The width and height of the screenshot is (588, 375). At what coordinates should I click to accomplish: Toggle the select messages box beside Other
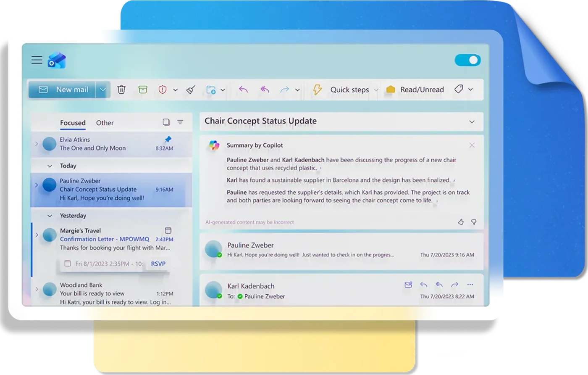[x=166, y=122]
